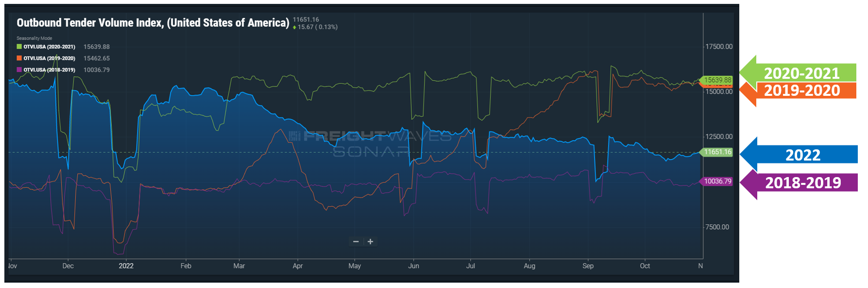Select the OTVI.USA (2019-2020) legend label

(50, 58)
